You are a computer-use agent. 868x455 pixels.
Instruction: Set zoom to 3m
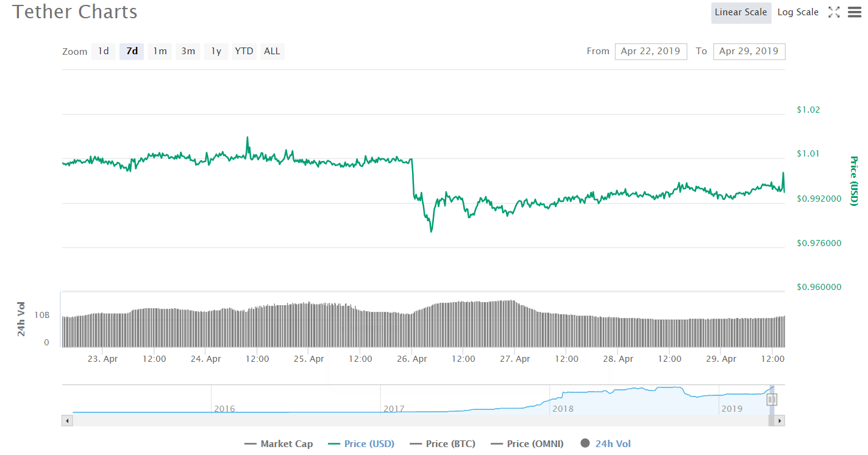tap(188, 51)
